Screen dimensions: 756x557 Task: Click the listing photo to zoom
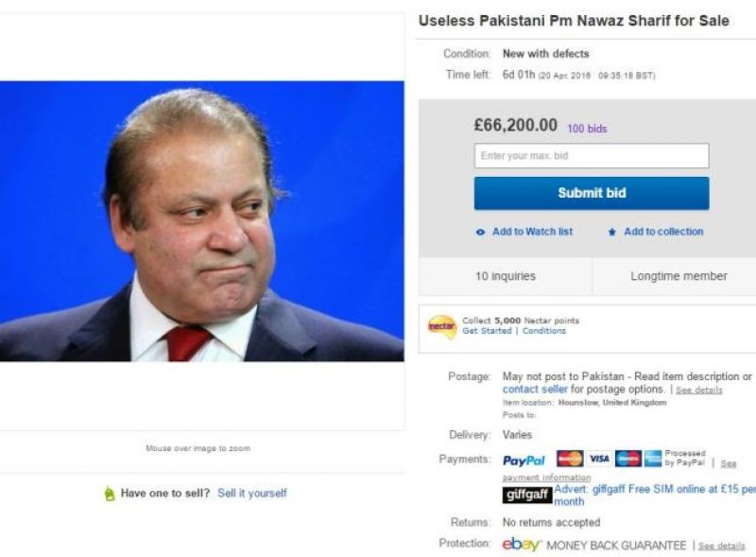tap(202, 221)
